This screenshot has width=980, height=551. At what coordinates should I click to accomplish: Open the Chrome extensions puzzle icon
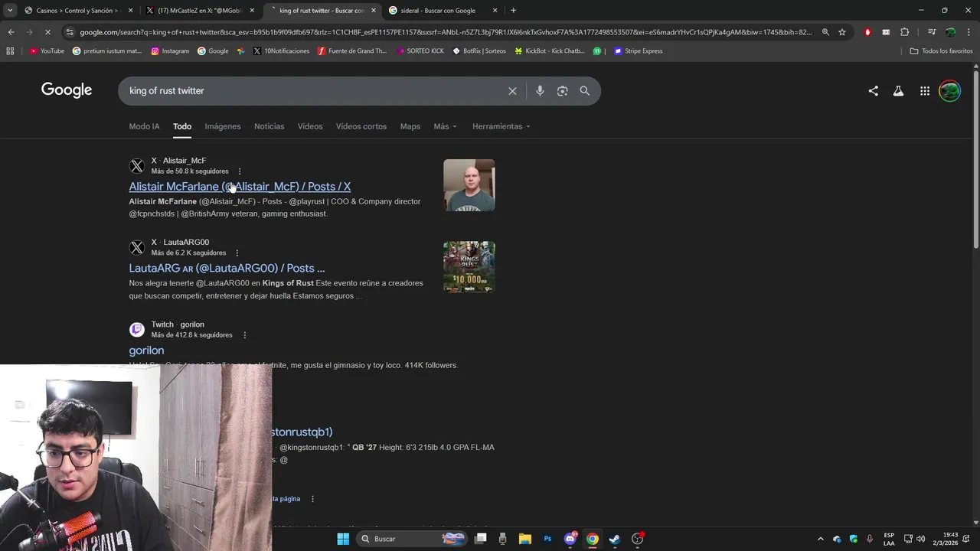pyautogui.click(x=905, y=32)
